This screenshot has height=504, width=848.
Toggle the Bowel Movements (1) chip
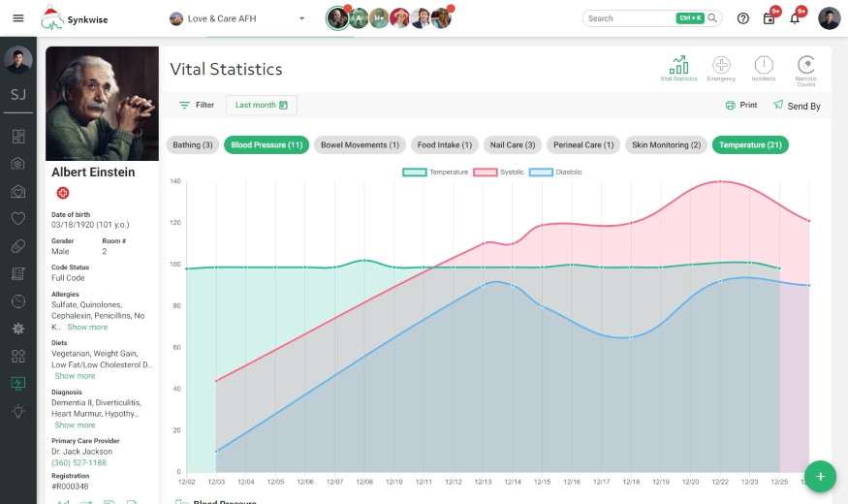(360, 145)
